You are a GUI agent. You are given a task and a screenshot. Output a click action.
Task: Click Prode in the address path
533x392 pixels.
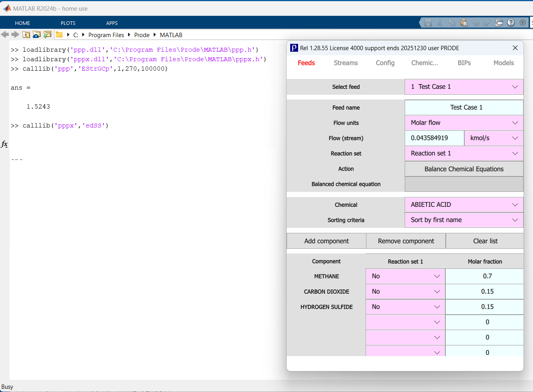[142, 35]
